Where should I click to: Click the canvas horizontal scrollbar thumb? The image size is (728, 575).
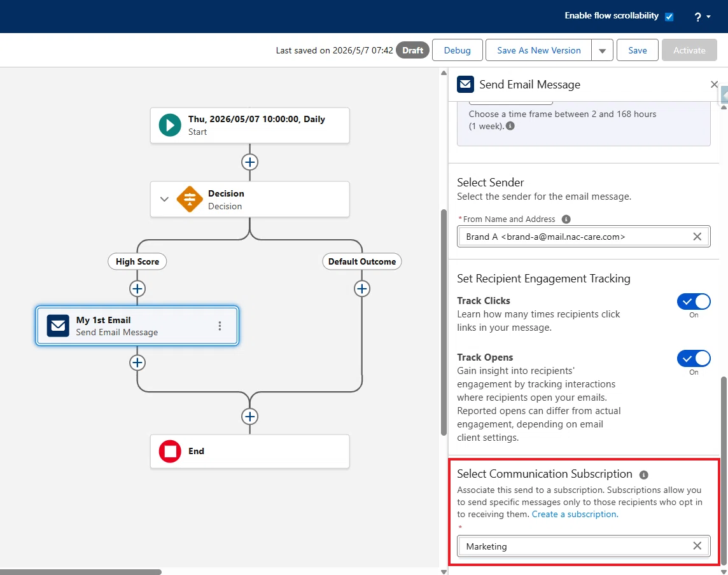(81, 572)
